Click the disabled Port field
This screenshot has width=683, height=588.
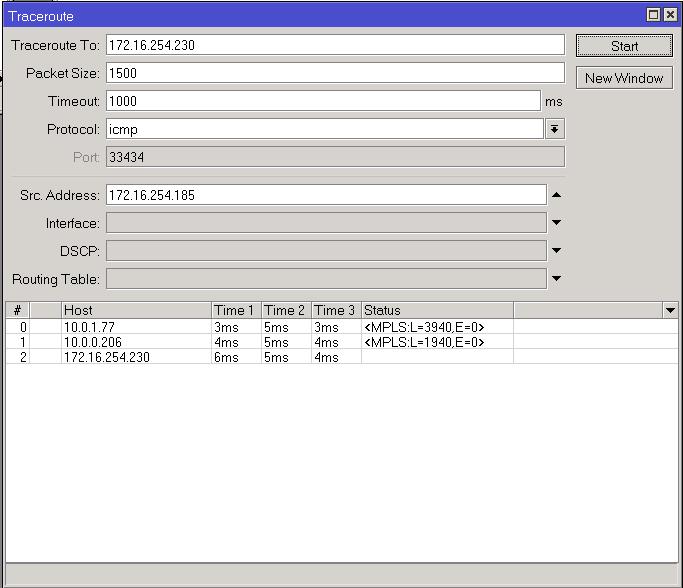pos(335,157)
